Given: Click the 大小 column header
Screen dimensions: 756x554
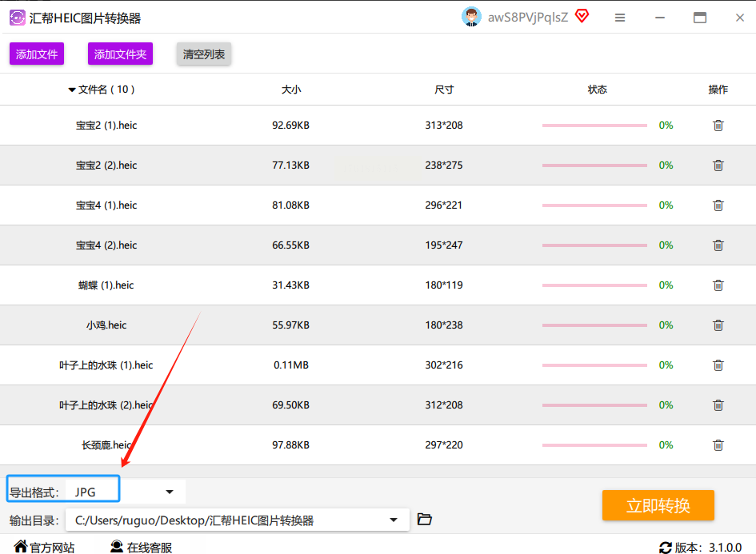Looking at the screenshot, I should pyautogui.click(x=291, y=90).
